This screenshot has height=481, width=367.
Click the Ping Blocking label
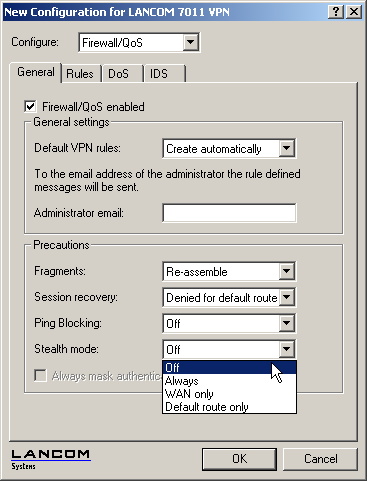tap(68, 323)
